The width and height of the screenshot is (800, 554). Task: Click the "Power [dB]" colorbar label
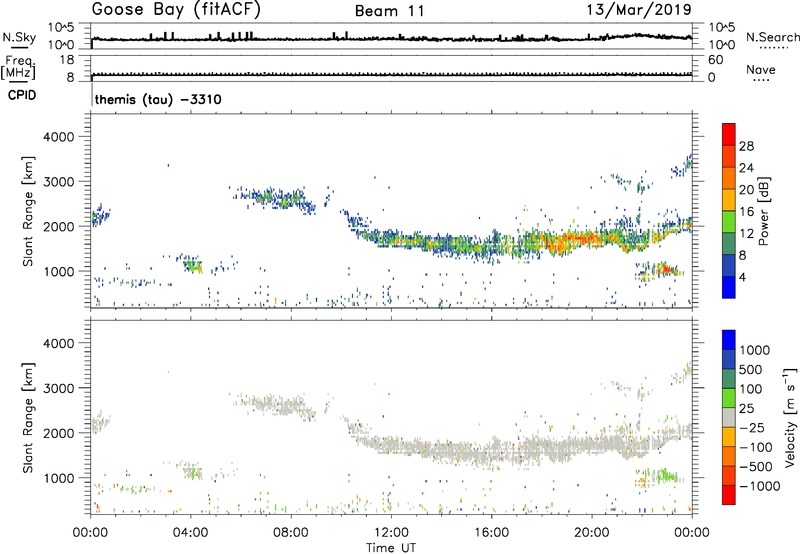(x=763, y=211)
